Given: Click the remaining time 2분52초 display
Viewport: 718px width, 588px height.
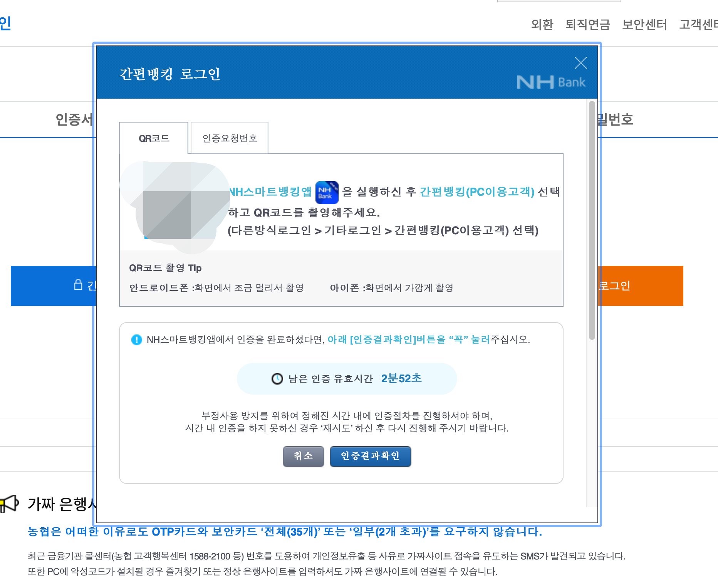Looking at the screenshot, I should point(401,378).
